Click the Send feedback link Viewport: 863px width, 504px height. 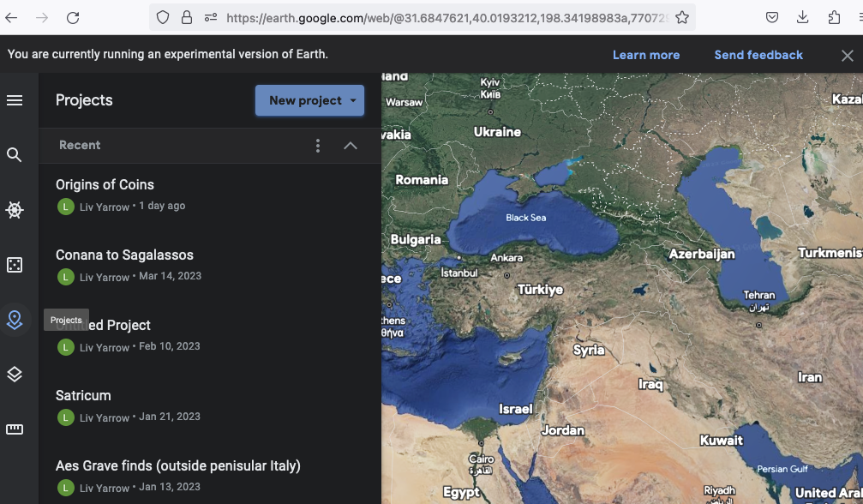[758, 55]
